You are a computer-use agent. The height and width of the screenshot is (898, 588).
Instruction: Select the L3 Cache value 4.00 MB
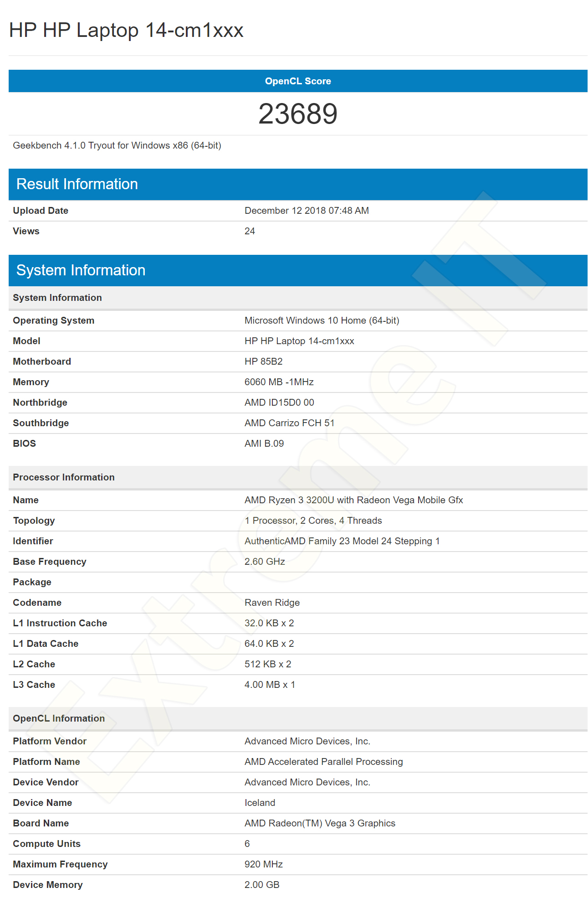tap(270, 685)
